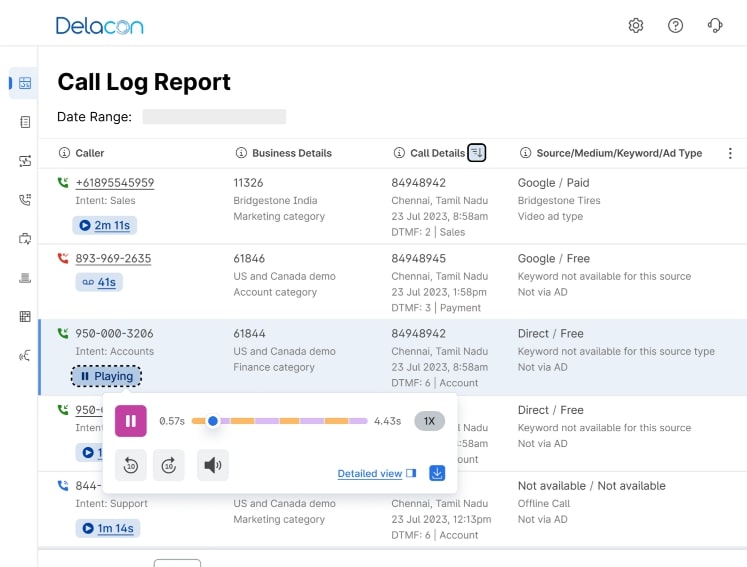Rewind the recording by 10 seconds
747x567 pixels.
click(131, 465)
